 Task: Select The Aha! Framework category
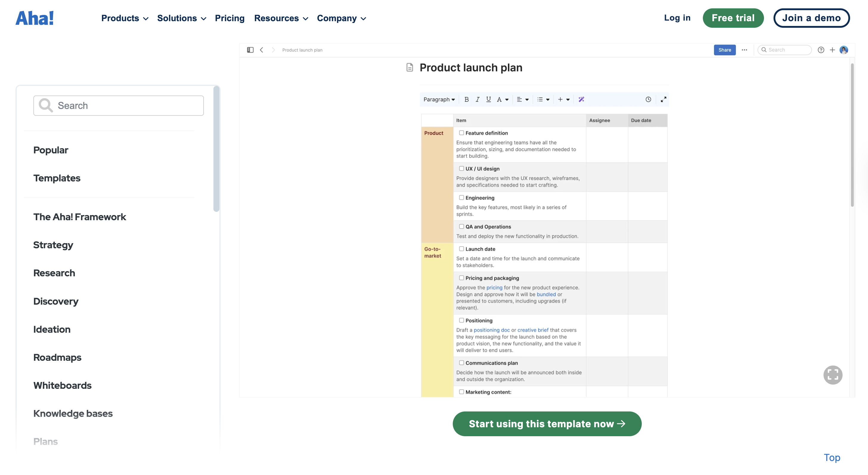(x=80, y=217)
